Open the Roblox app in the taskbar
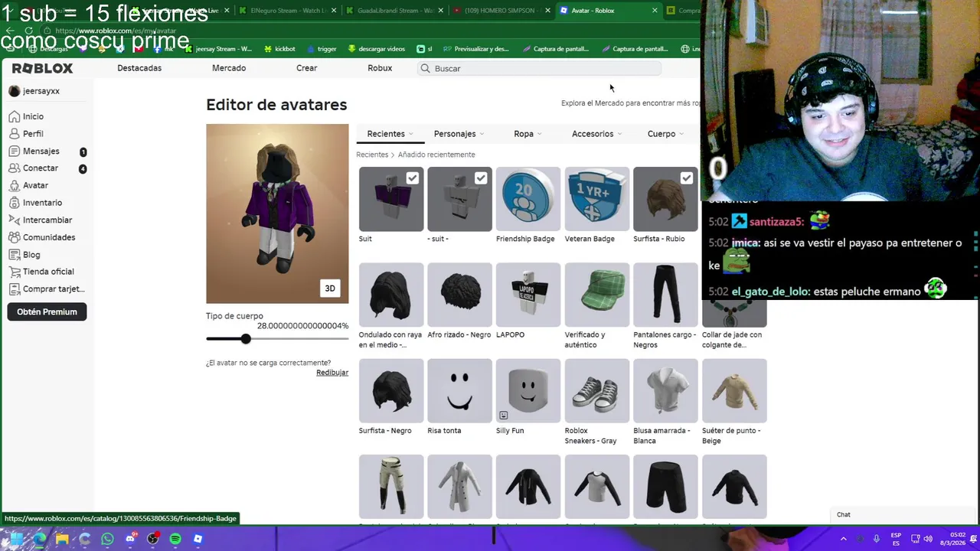The height and width of the screenshot is (551, 980). [x=198, y=539]
